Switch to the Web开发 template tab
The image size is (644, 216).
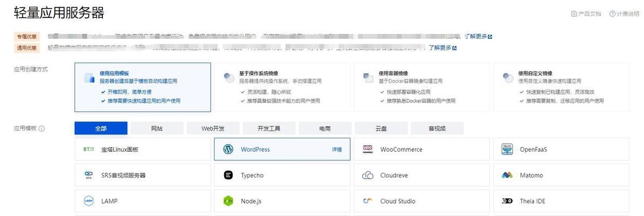[213, 129]
